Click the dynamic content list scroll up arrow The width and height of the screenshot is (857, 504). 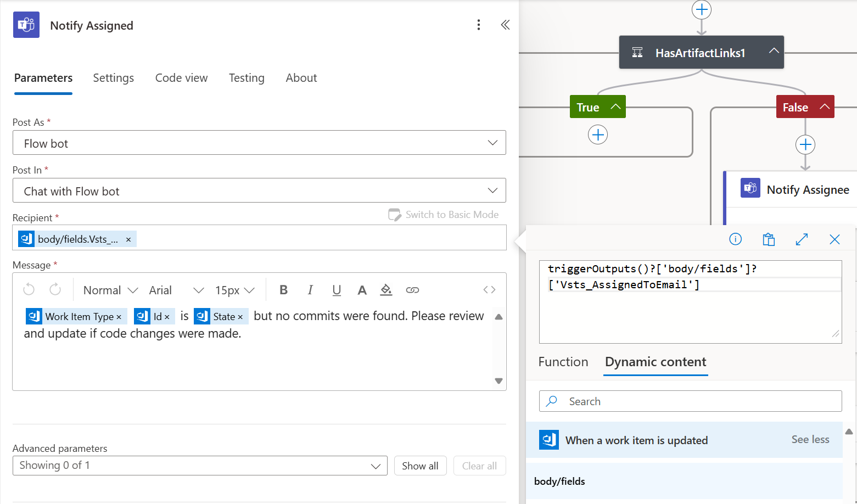coord(849,432)
